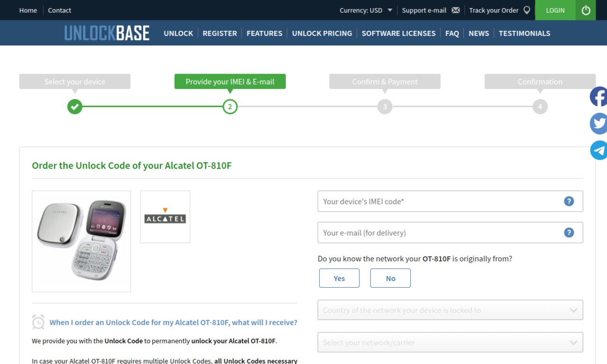Open the FEATURES menu item
607x364 pixels.
(x=264, y=33)
